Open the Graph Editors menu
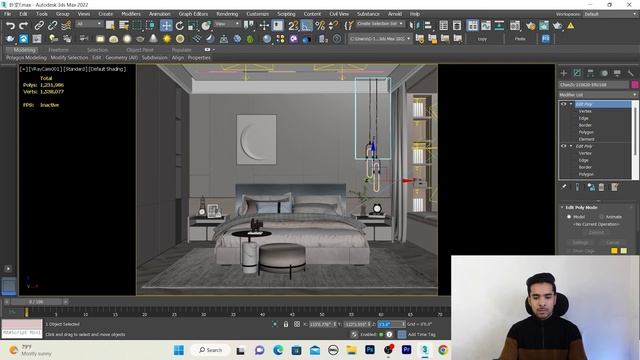Screen dimensions: 640x360 [193, 14]
